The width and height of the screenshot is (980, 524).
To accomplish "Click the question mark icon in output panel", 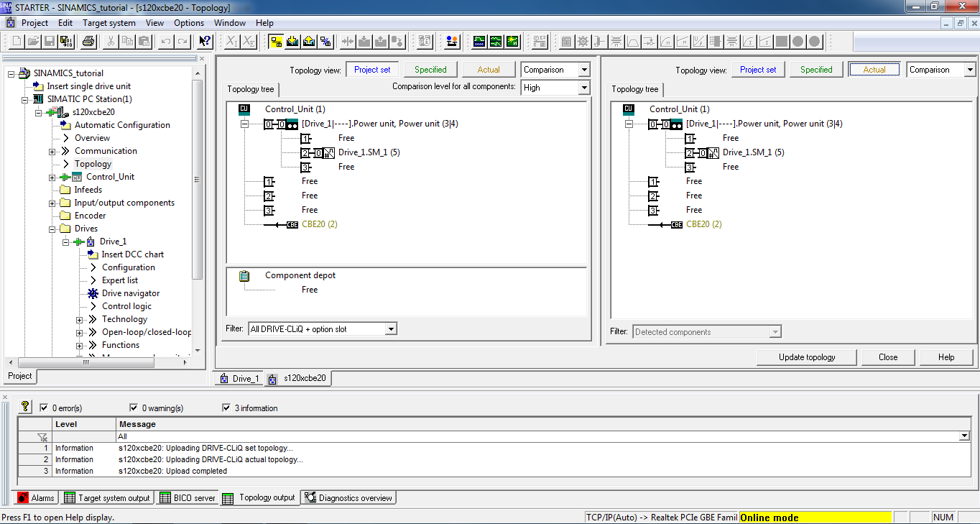I will pyautogui.click(x=26, y=406).
